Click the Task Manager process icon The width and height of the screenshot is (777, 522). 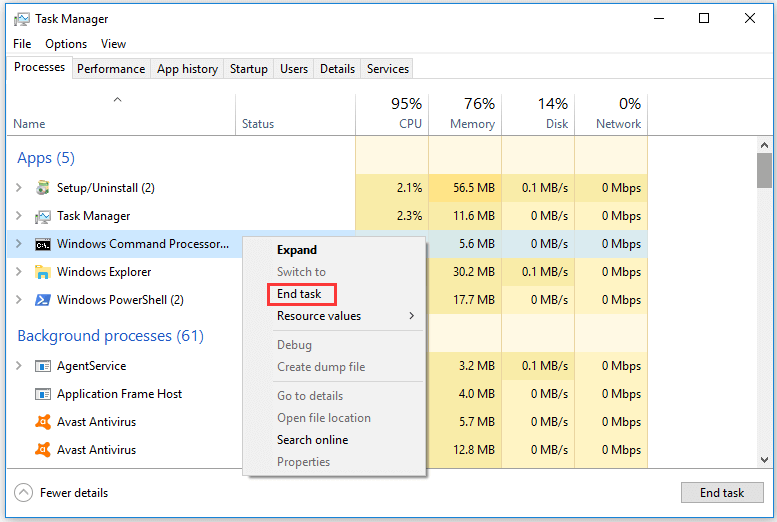43,216
